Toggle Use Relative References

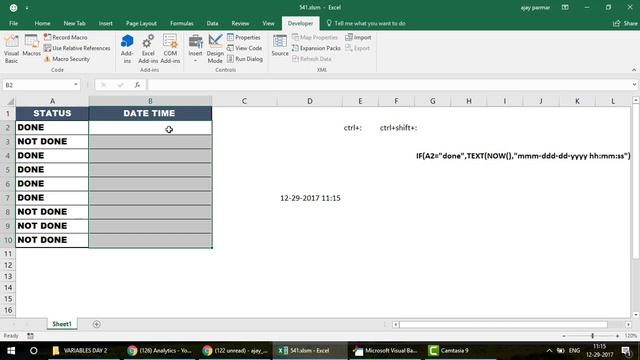[x=77, y=48]
